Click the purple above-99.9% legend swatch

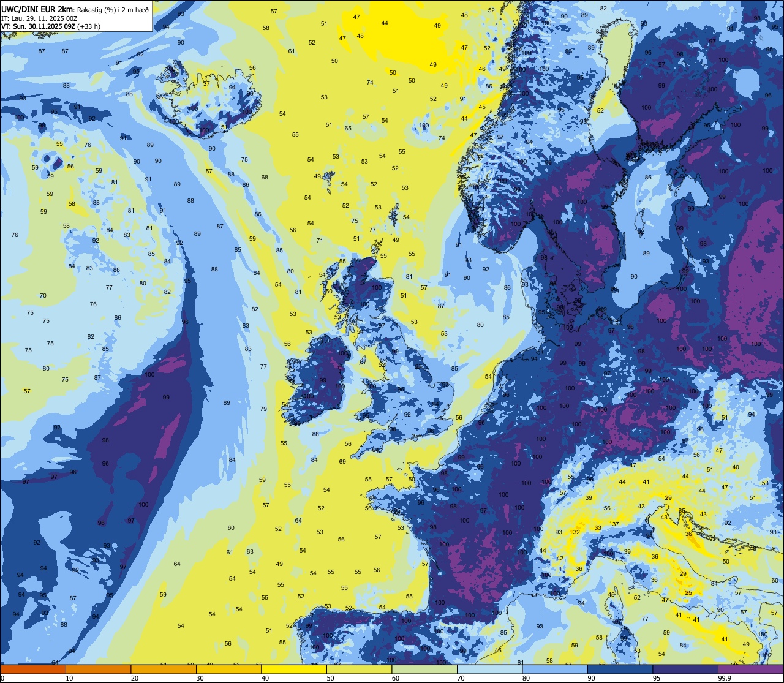(x=751, y=669)
